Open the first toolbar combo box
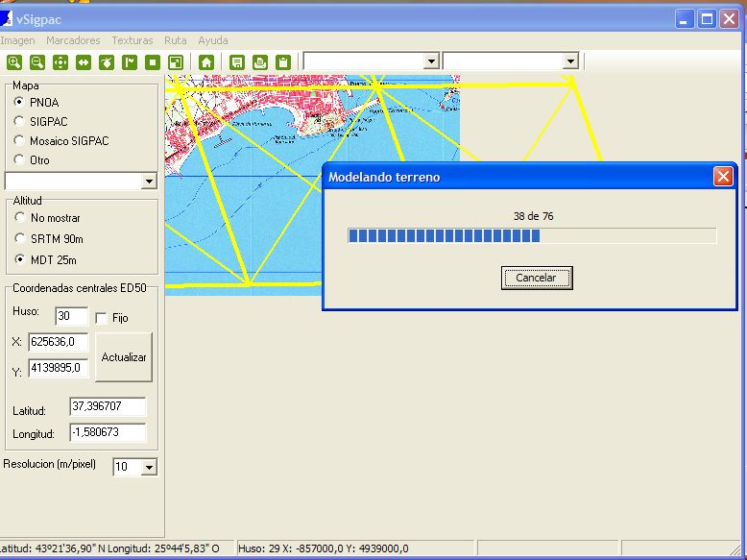 (431, 61)
